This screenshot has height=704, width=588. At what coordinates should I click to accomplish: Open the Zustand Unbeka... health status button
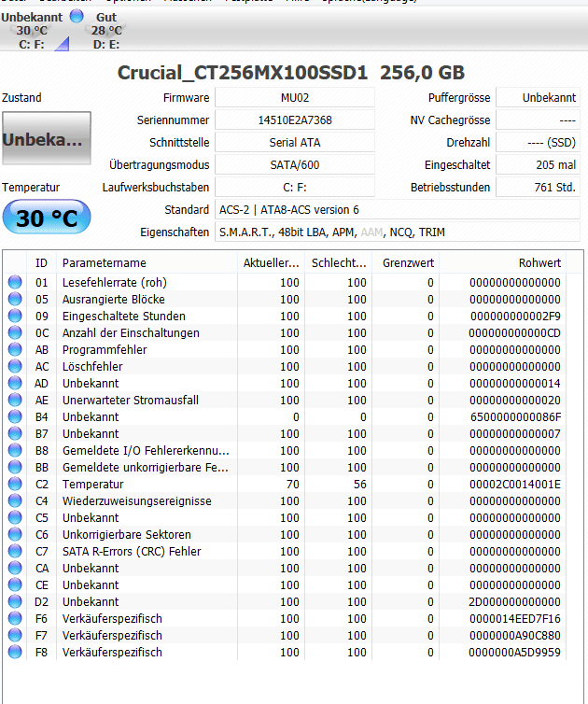coord(47,138)
